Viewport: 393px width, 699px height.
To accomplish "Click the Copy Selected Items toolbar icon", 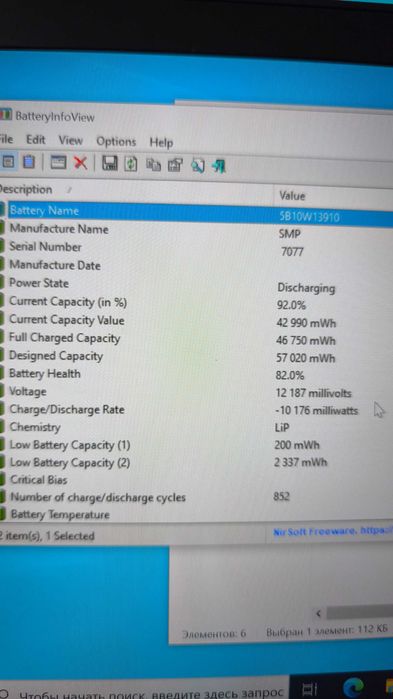I will point(154,165).
